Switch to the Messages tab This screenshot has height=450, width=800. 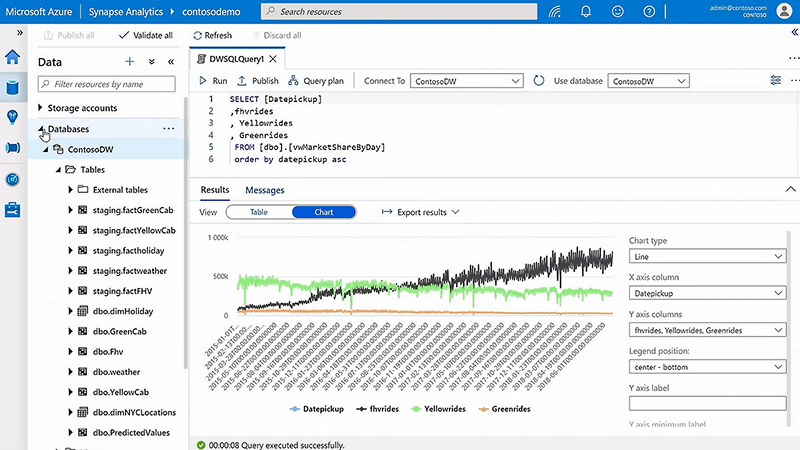tap(265, 190)
